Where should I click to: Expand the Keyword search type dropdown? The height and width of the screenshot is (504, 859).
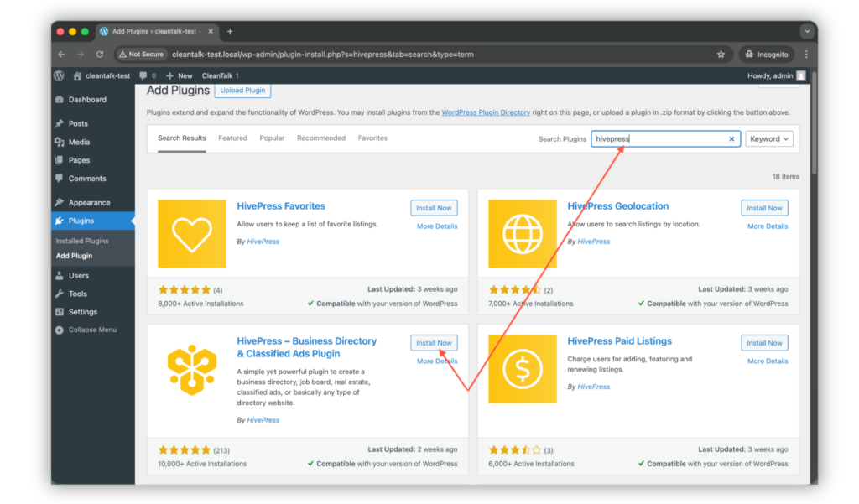769,139
